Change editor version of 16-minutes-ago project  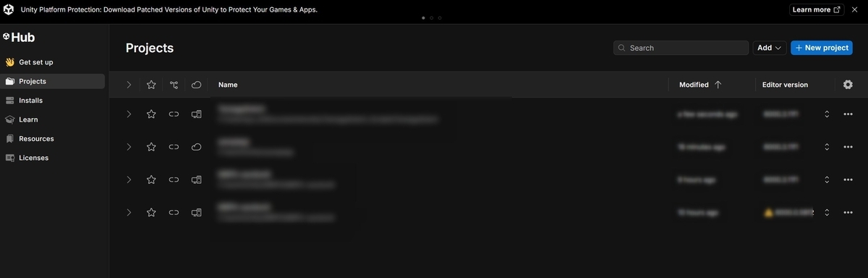point(826,147)
